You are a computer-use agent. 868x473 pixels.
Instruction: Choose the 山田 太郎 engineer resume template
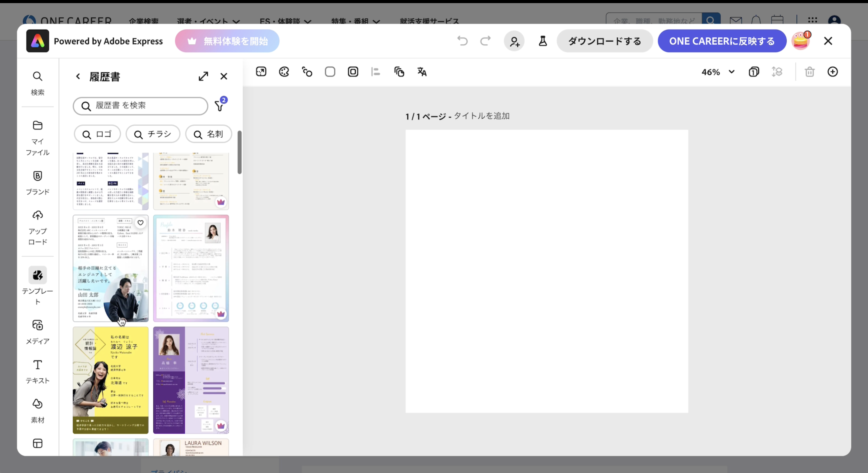coord(111,268)
